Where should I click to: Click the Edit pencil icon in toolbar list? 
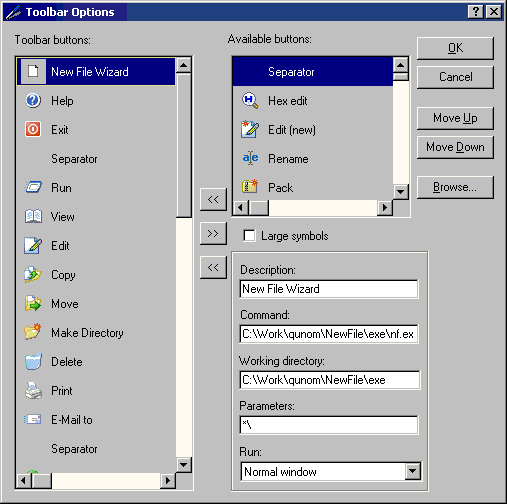tap(33, 245)
